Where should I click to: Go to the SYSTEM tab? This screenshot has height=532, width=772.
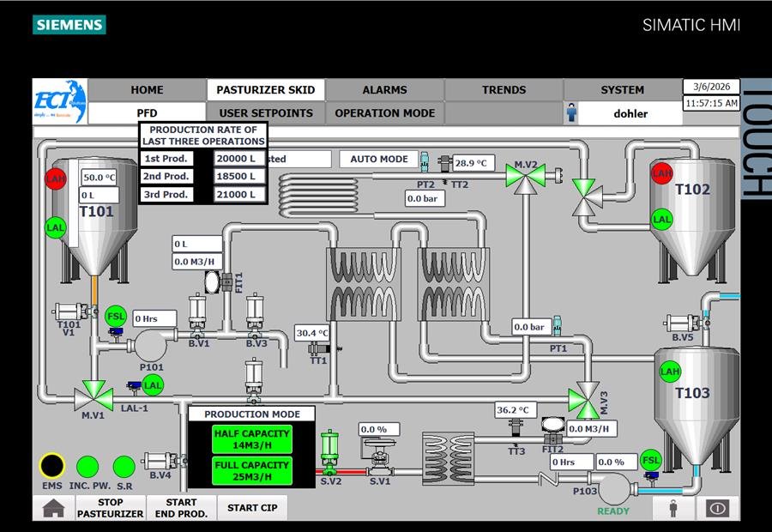[x=623, y=89]
